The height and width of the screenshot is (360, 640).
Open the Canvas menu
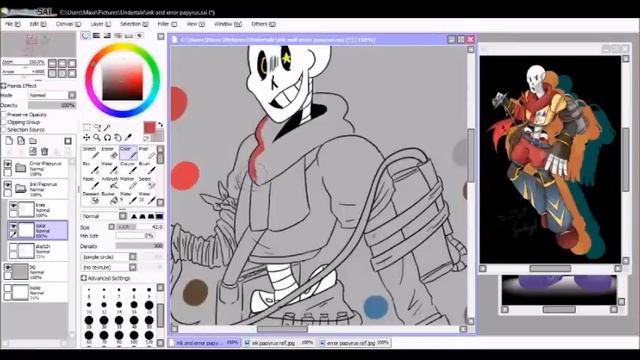click(x=69, y=24)
